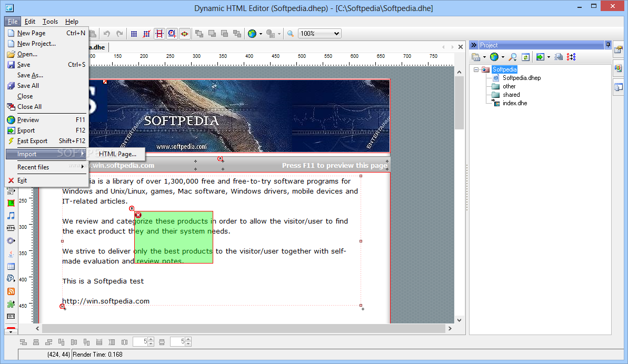The image size is (628, 364).
Task: Click the HTML code tool in left toolbox
Action: coord(11,228)
